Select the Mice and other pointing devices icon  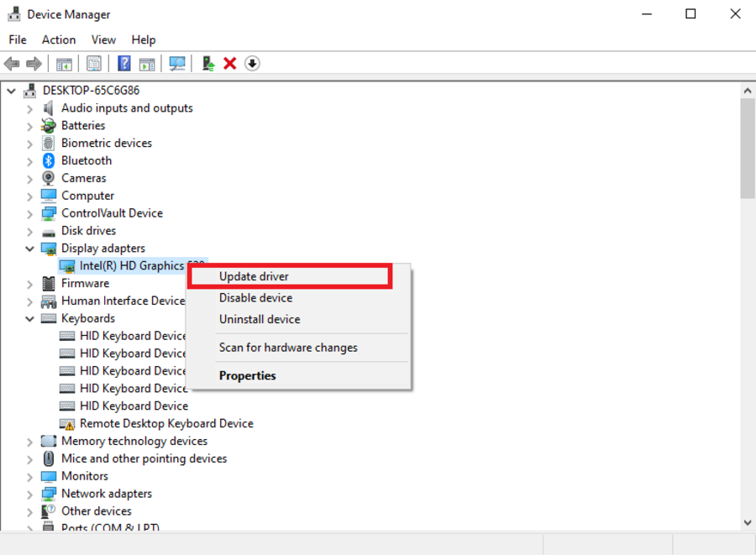(x=48, y=458)
